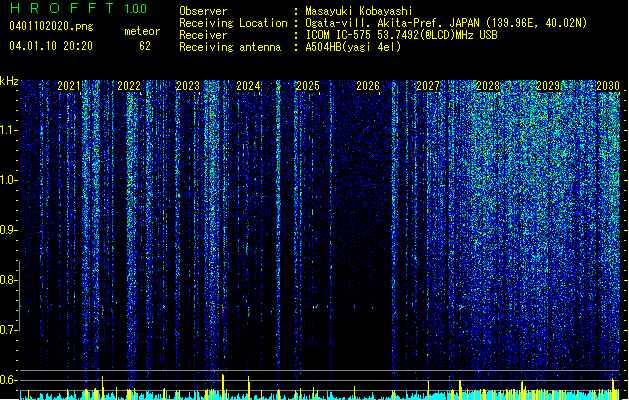Click the Observer field label

[203, 11]
